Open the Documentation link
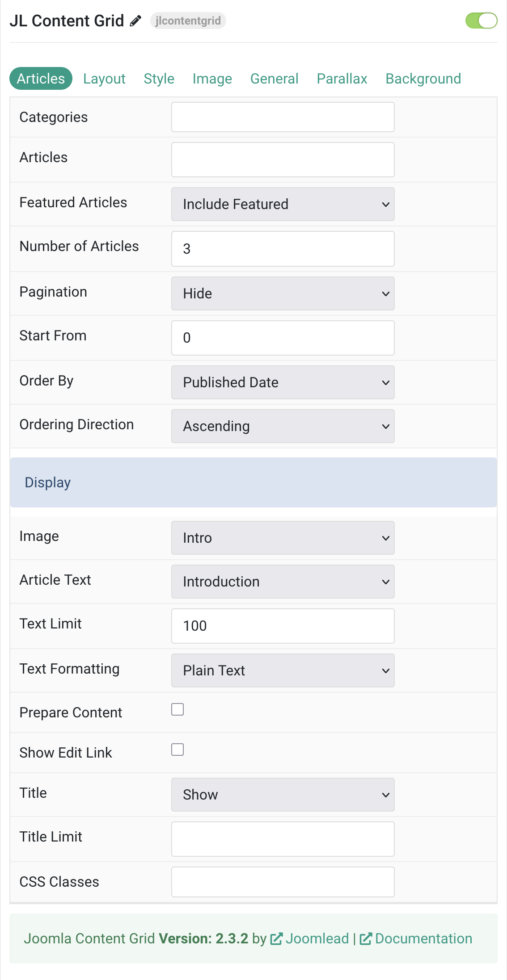 pos(423,939)
